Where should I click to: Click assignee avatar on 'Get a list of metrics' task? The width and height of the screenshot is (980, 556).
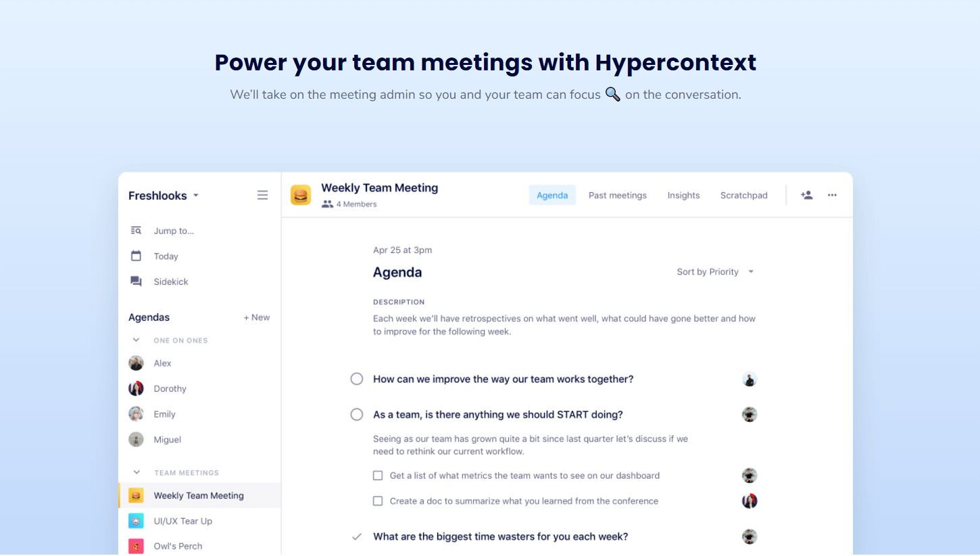tap(750, 476)
